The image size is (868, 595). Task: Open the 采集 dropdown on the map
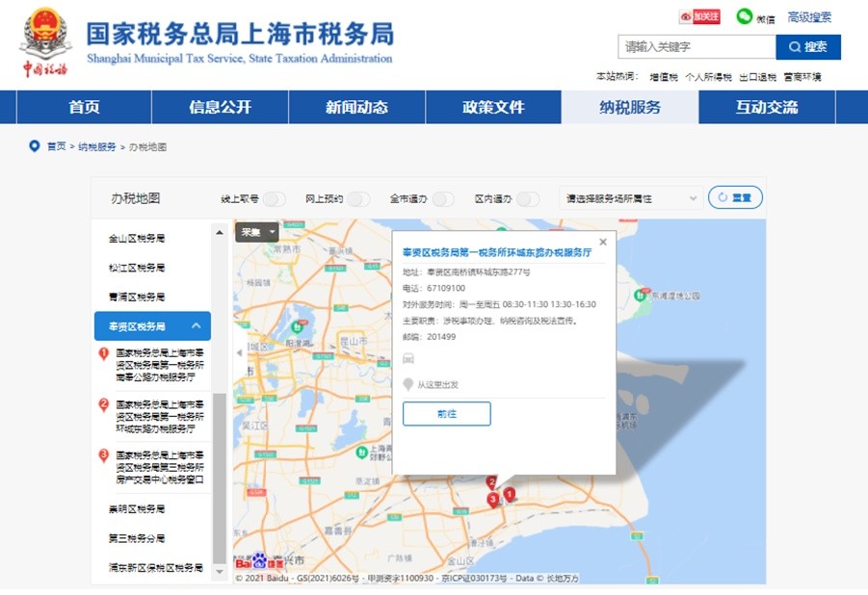coord(257,232)
